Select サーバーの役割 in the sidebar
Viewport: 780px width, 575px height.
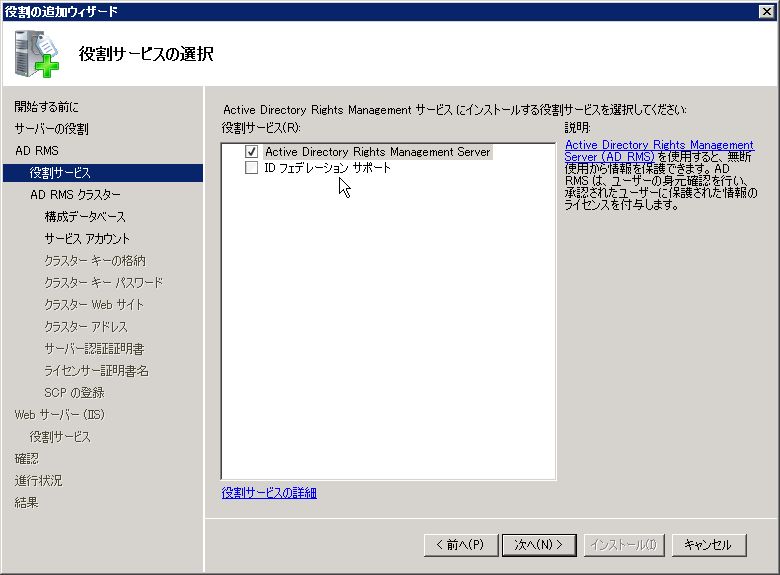pos(51,128)
